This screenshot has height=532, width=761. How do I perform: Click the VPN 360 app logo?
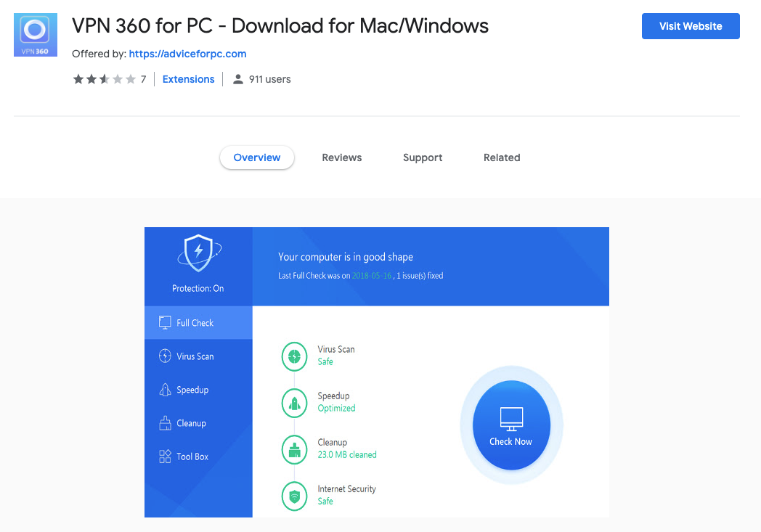35,34
